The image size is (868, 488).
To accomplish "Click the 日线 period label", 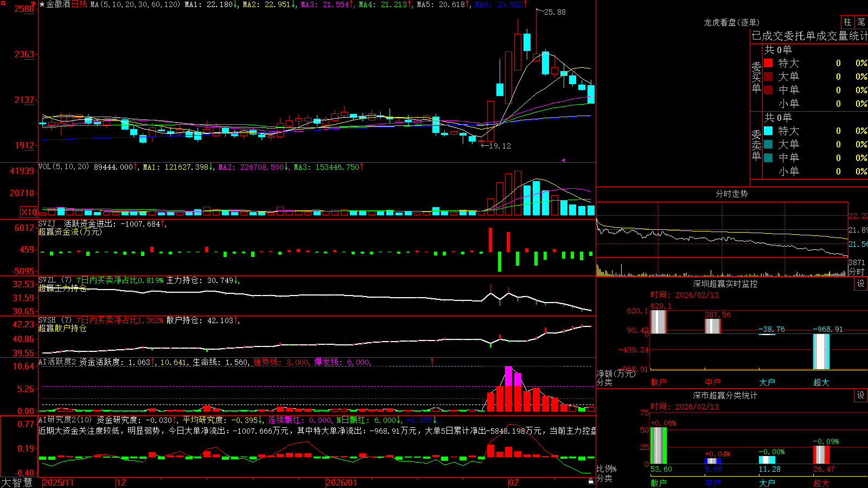I will coord(79,4).
